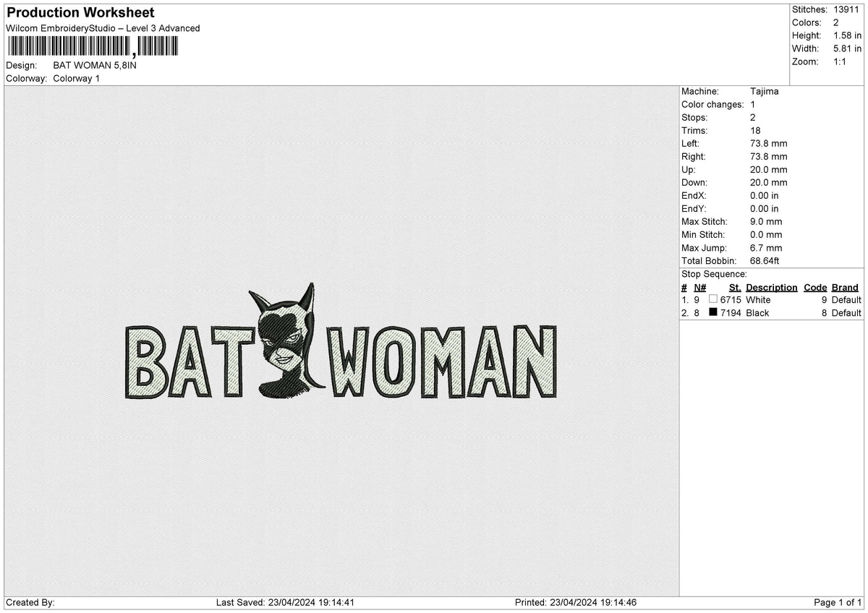Screen dimensions: 868x613
Task: Click the 'St.' column header
Action: (735, 287)
